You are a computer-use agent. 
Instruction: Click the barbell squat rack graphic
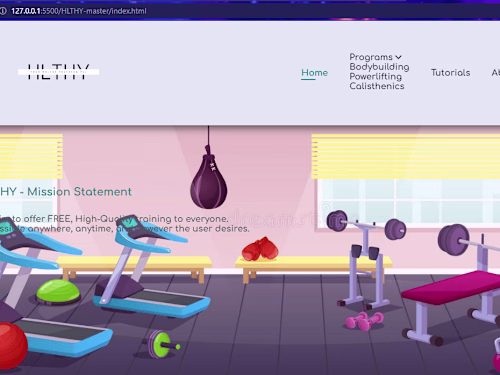click(366, 258)
